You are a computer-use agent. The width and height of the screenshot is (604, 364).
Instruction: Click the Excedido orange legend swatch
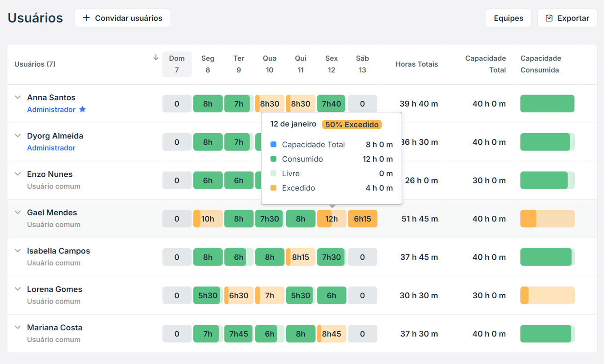(x=273, y=188)
